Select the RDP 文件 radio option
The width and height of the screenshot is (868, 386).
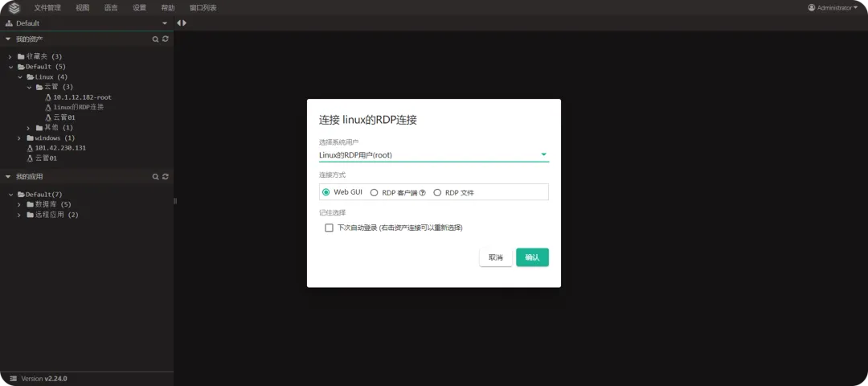437,193
